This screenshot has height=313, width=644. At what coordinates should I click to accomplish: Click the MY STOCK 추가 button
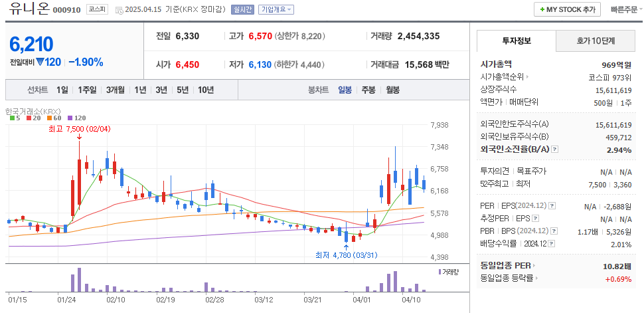567,9
